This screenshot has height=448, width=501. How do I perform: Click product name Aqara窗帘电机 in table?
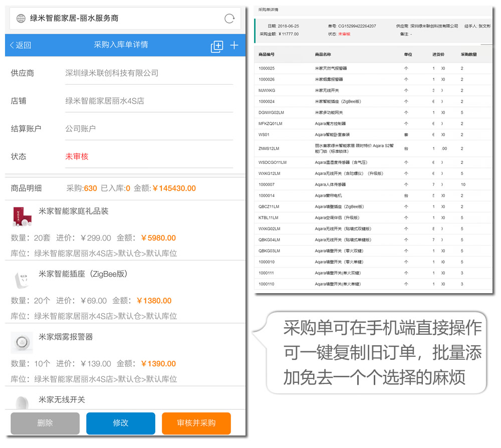tap(328, 195)
